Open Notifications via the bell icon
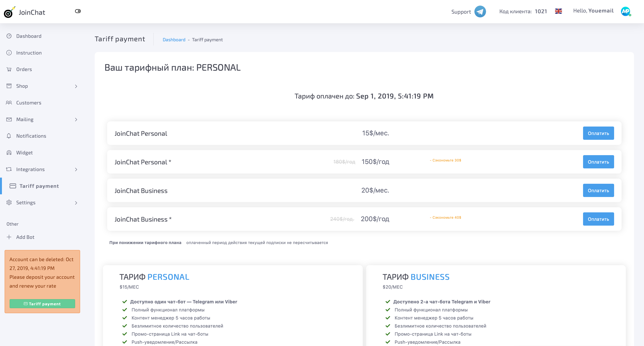This screenshot has width=644, height=346. [9, 136]
